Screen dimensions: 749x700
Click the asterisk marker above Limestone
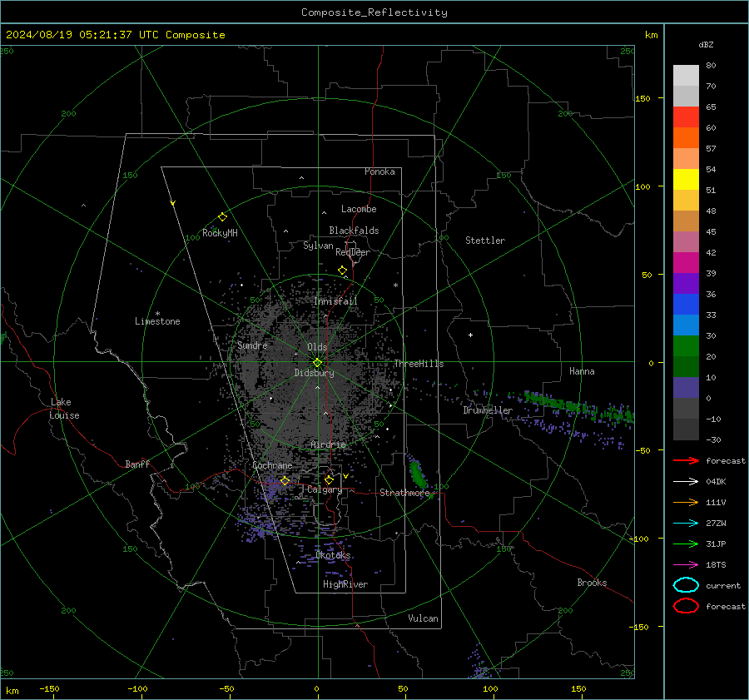click(157, 314)
